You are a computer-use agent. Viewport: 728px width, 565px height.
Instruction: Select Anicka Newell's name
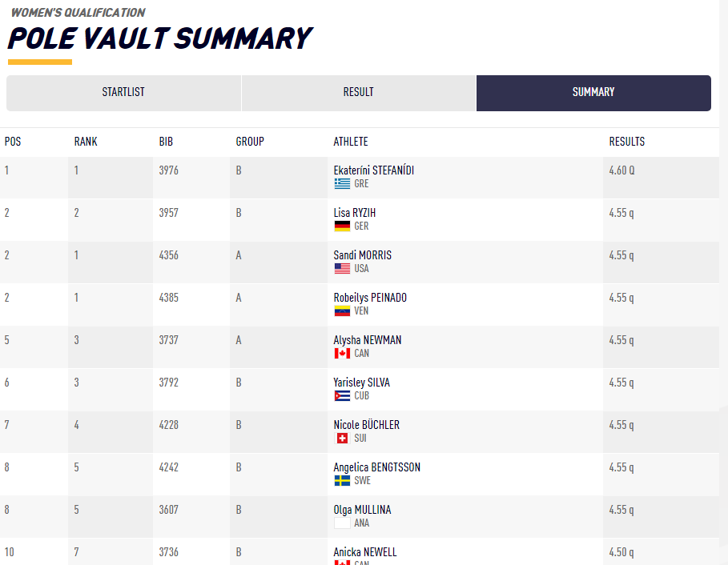pyautogui.click(x=365, y=552)
